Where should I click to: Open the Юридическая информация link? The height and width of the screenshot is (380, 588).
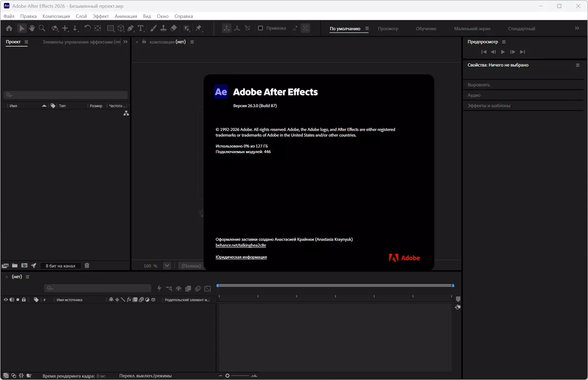[241, 257]
